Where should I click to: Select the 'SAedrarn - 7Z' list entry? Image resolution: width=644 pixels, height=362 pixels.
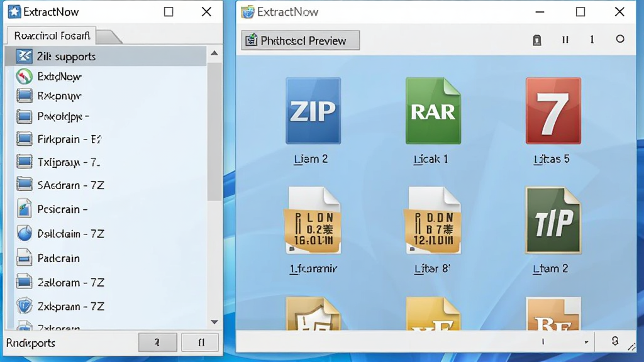click(106, 185)
